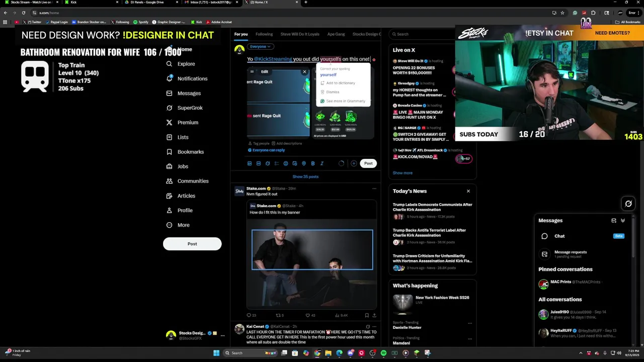Image resolution: width=644 pixels, height=362 pixels.
Task: Open Articles from sidebar
Action: [x=181, y=196]
